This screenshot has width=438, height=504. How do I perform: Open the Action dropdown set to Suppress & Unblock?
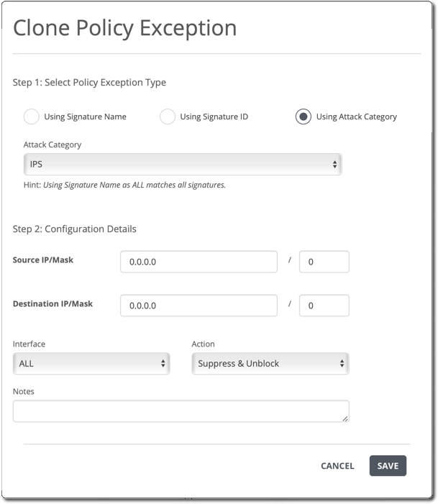(x=270, y=364)
